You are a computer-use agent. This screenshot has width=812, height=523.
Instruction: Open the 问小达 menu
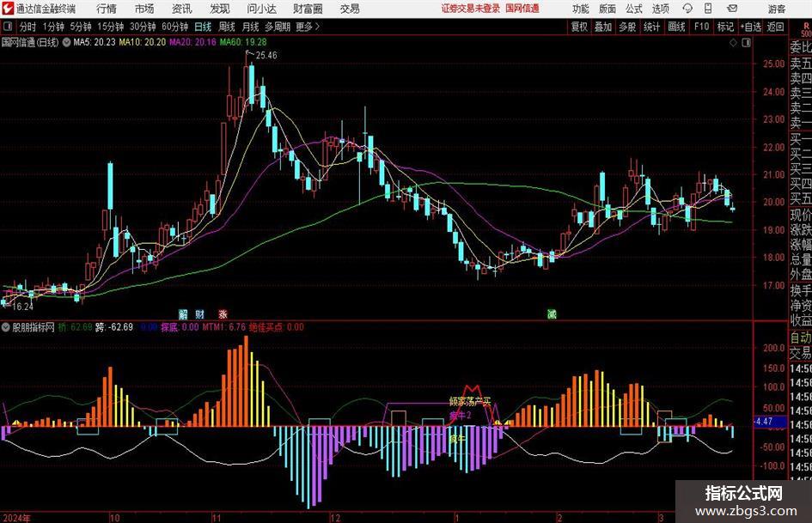point(261,9)
